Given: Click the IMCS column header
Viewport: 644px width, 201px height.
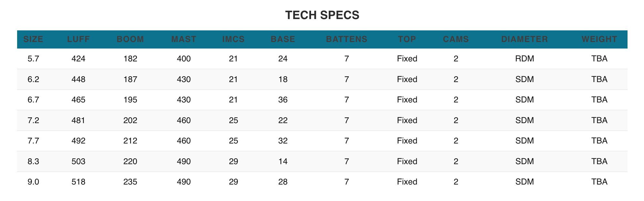Looking at the screenshot, I should click(x=233, y=39).
